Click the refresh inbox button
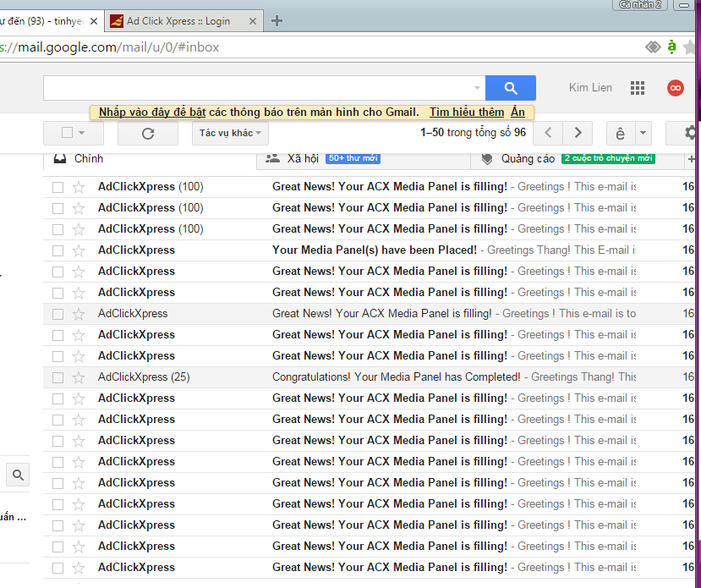This screenshot has height=588, width=701. point(148,134)
